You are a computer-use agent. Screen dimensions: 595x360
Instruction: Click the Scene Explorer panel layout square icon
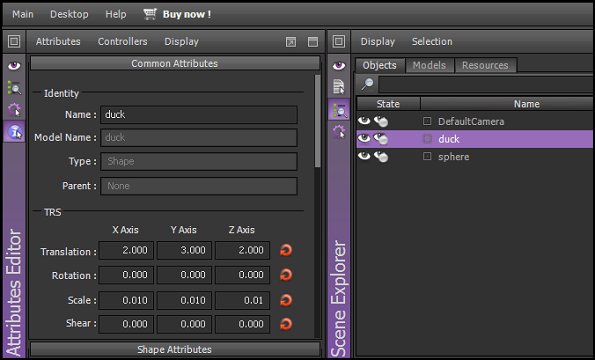click(339, 41)
